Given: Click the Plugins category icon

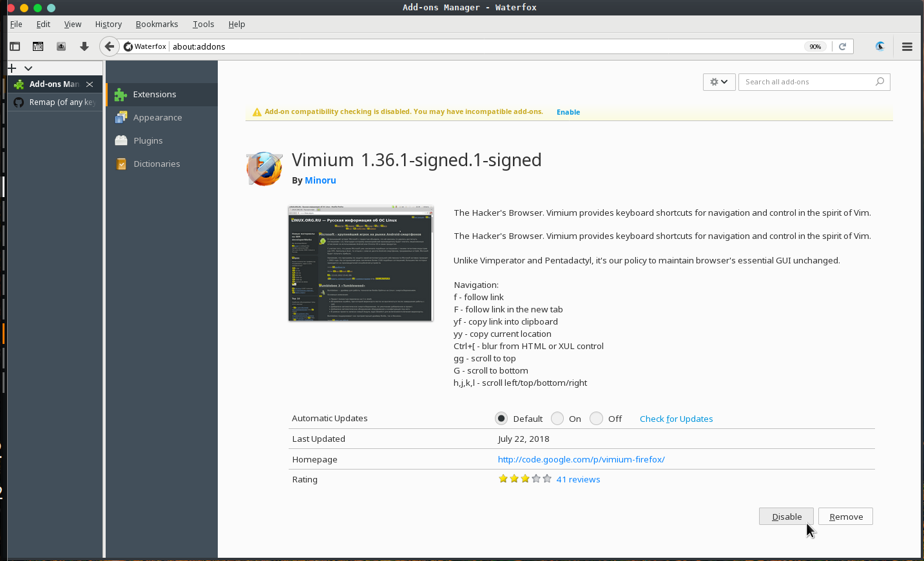Looking at the screenshot, I should click(x=120, y=140).
